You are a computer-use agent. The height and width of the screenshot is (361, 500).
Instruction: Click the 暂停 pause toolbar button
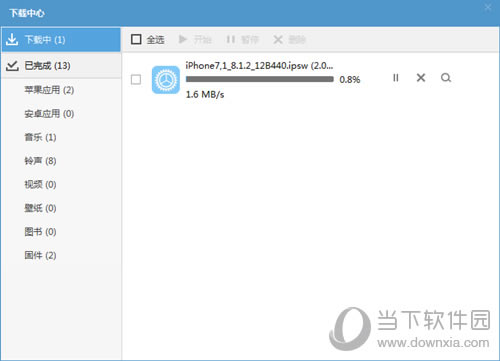[242, 40]
